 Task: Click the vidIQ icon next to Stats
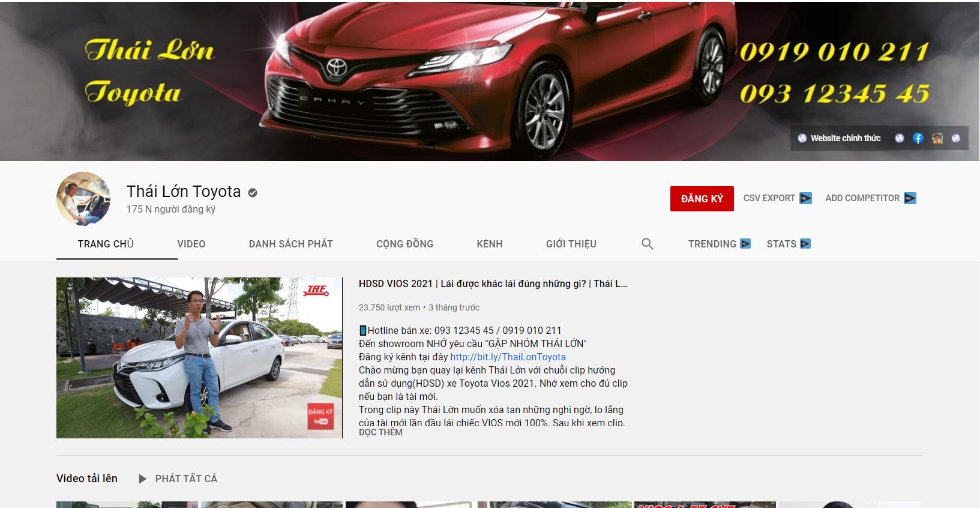805,244
